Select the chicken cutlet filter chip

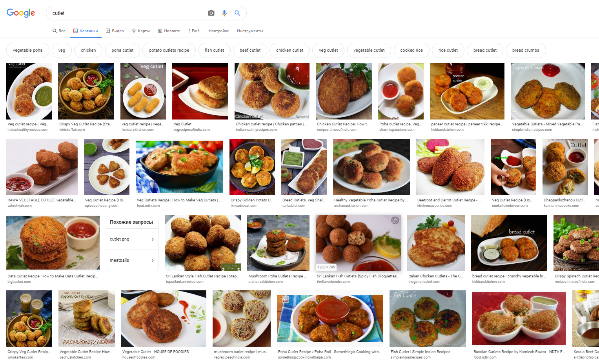click(289, 50)
